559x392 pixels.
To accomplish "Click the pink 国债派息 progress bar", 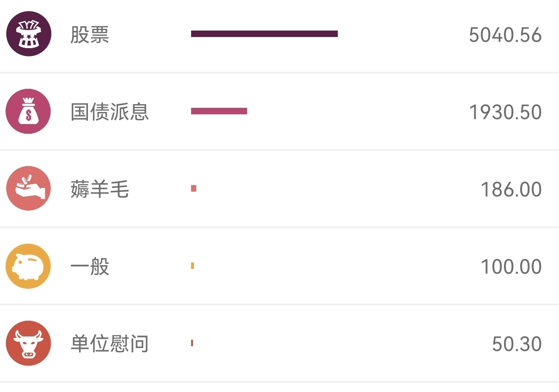I will click(219, 111).
